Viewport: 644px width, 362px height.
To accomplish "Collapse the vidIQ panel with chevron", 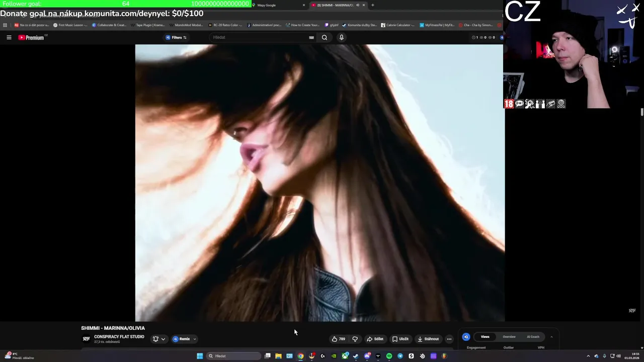I will click(x=551, y=337).
